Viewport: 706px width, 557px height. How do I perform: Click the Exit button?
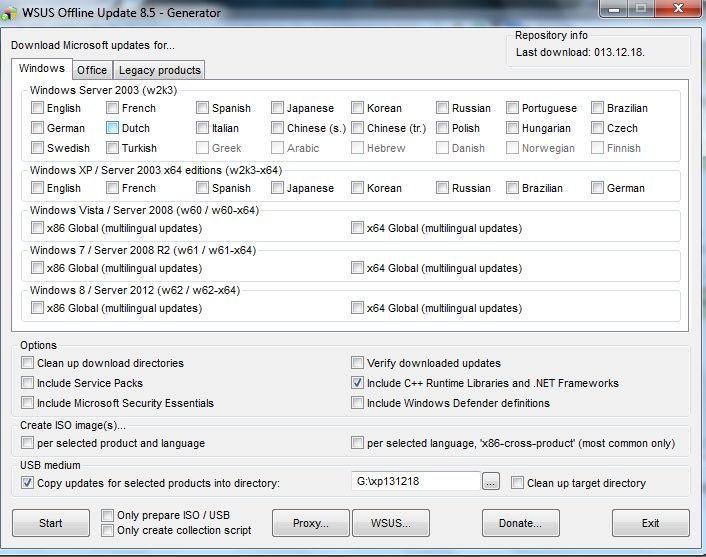[x=651, y=523]
